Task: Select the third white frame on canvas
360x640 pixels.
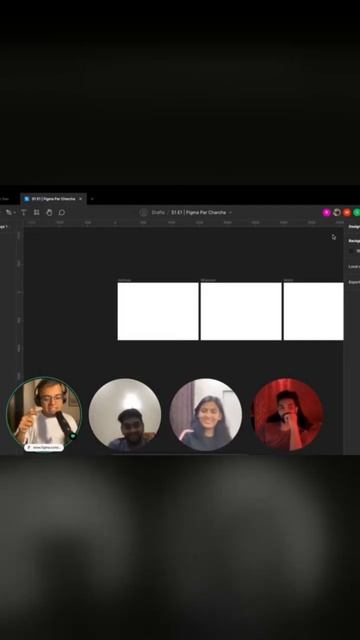Action: [x=313, y=311]
